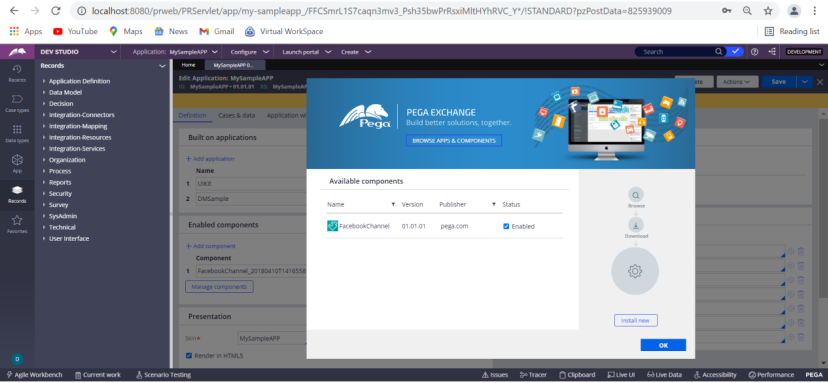Open Agile Workbench in the bottom bar

pyautogui.click(x=34, y=375)
